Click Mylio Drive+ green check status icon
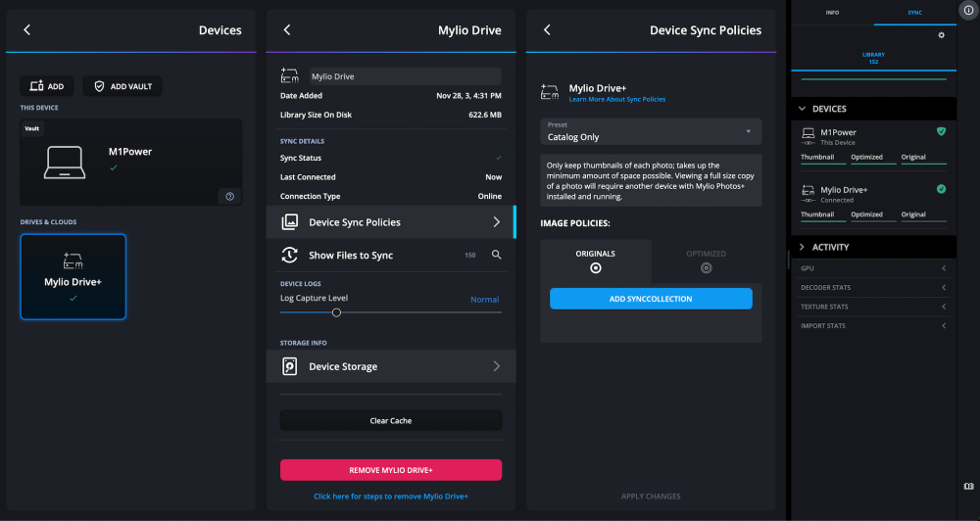The height and width of the screenshot is (521, 980). 941,189
